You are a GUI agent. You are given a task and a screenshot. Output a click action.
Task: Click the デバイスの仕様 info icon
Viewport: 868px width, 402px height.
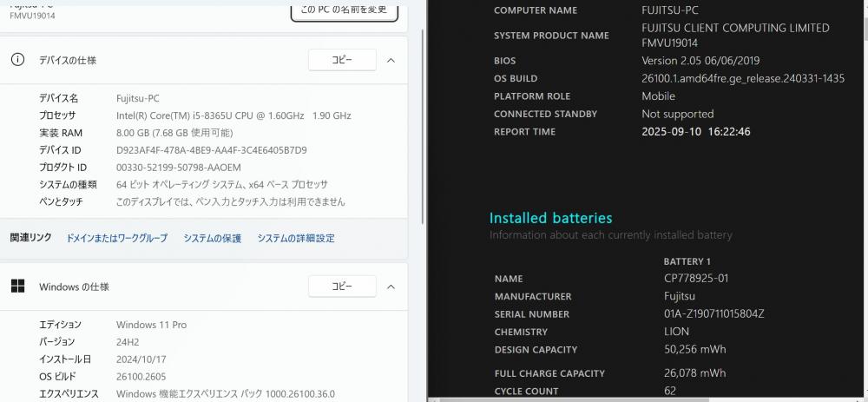pyautogui.click(x=17, y=60)
